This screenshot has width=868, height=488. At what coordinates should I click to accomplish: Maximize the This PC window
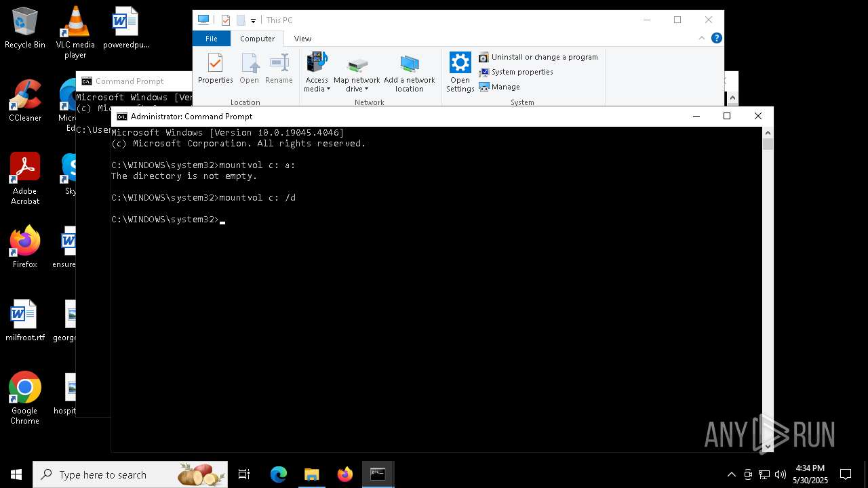coord(677,20)
